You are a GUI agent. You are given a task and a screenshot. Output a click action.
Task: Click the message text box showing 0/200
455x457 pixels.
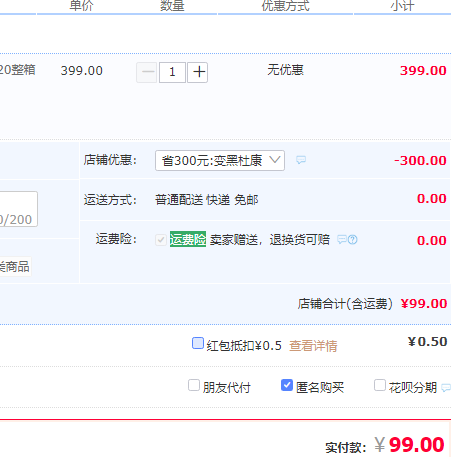(18, 209)
